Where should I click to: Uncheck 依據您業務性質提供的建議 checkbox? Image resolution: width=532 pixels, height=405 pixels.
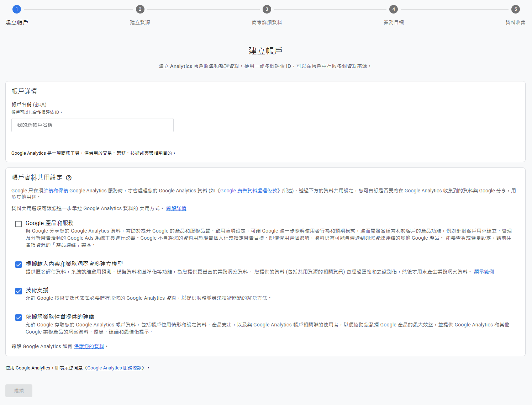tap(19, 318)
